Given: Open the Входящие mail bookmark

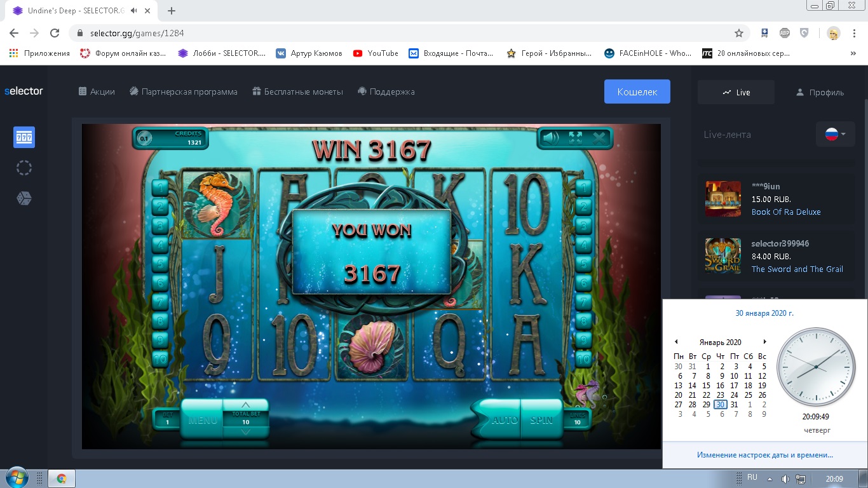Looking at the screenshot, I should (x=451, y=53).
